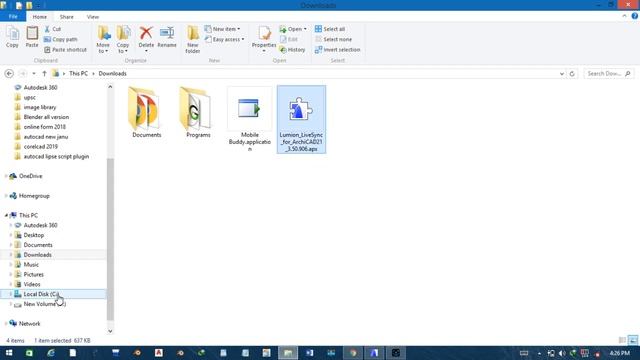This screenshot has height=360, width=640.
Task: Click the navigation pane scrollbar
Action: point(110,239)
